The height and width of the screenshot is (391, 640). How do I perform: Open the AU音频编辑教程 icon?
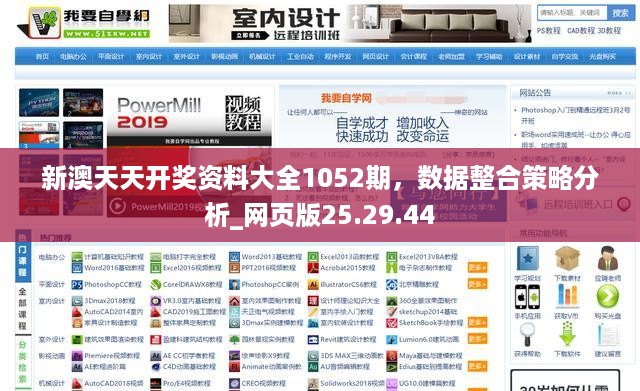pyautogui.click(x=313, y=367)
